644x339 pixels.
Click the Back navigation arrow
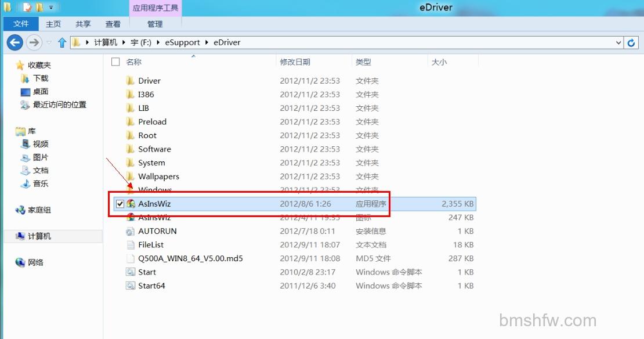pyautogui.click(x=15, y=42)
